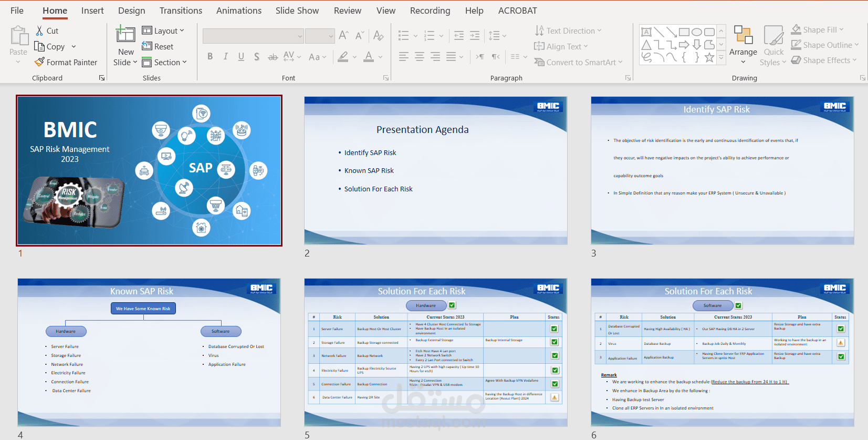This screenshot has height=440, width=868.
Task: Align text right in paragraph
Action: [x=435, y=57]
